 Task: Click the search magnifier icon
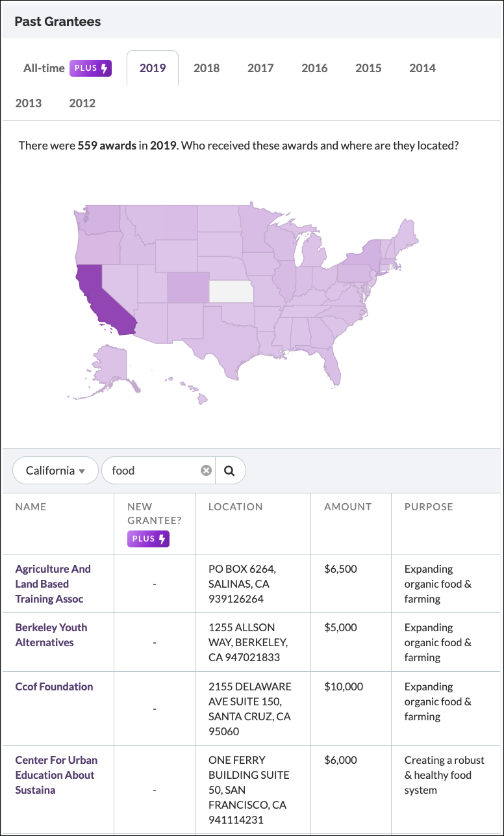tap(230, 470)
